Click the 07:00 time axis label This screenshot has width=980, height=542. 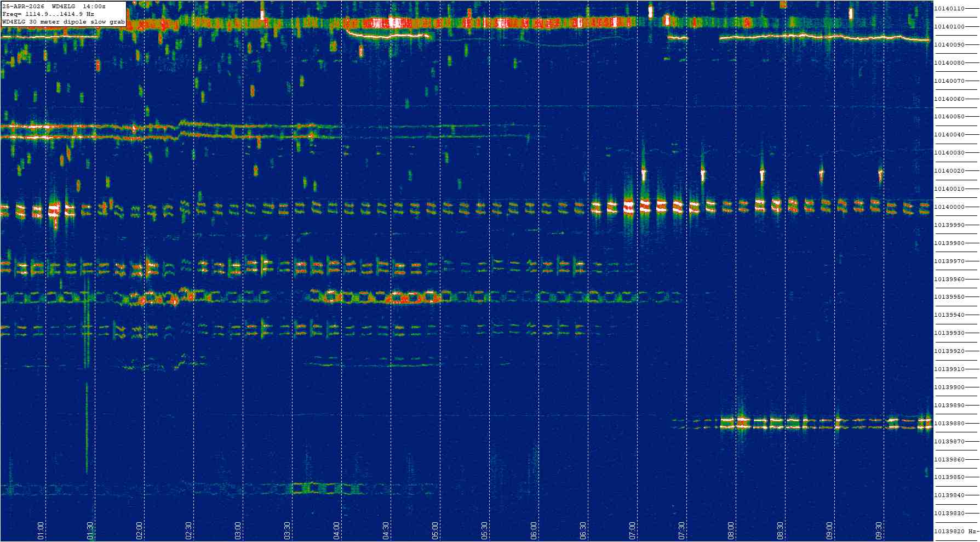[x=633, y=530]
